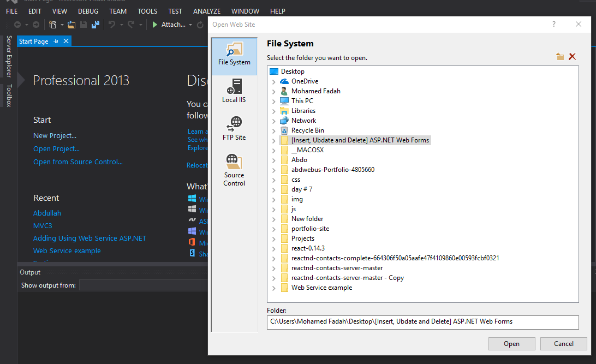
Task: Open the DEBUG menu
Action: [88, 11]
